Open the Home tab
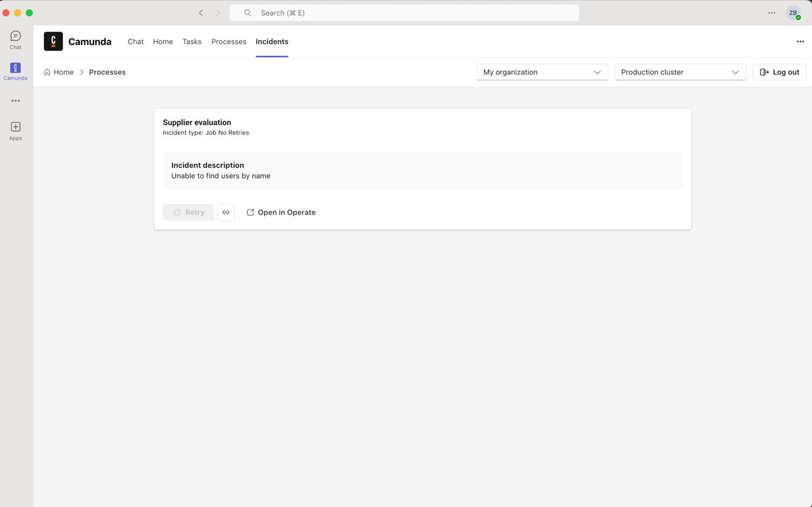Screen dimensions: 812x507 click(x=163, y=42)
